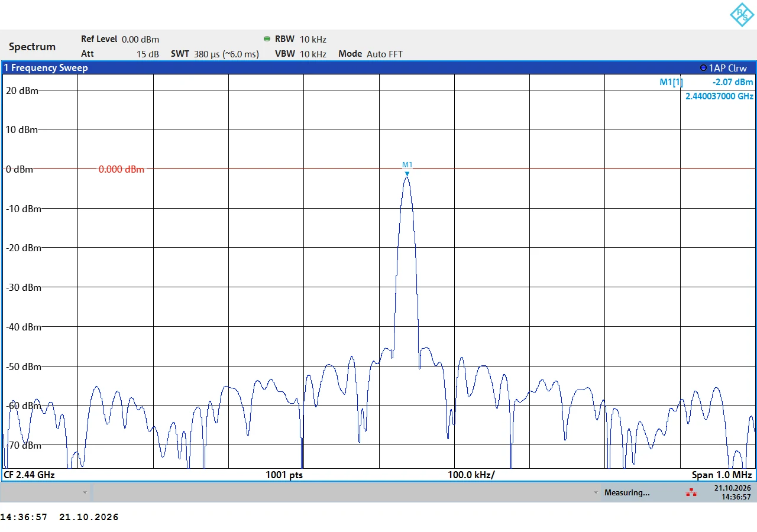Click the 14:36:57 21.10.2026 timestamp below the screen

pyautogui.click(x=59, y=517)
